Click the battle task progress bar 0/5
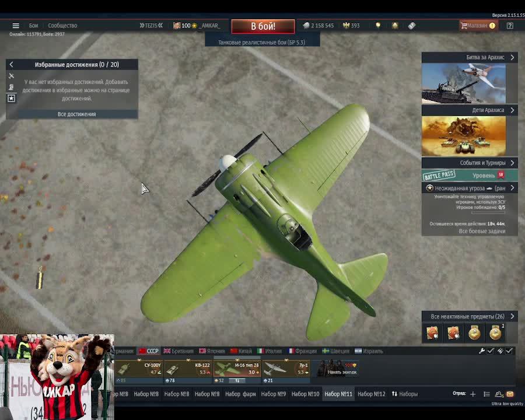The width and height of the screenshot is (525, 420). (488, 212)
